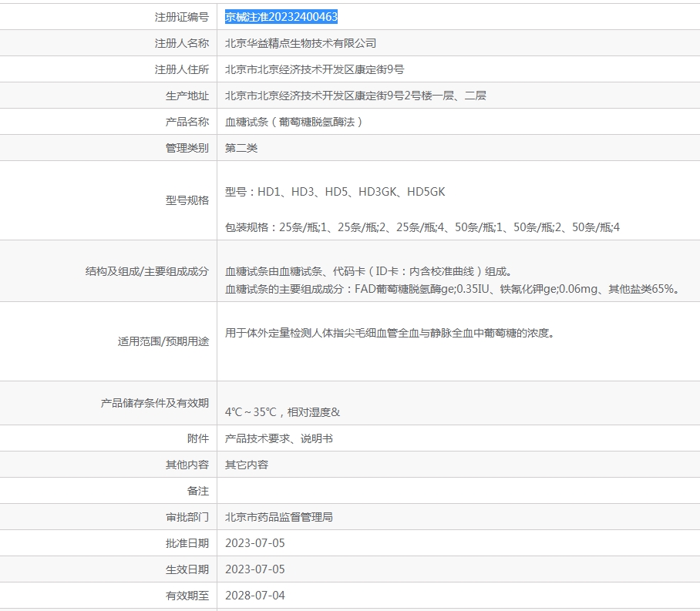
Task: Click the 附件 label
Action: click(x=198, y=438)
